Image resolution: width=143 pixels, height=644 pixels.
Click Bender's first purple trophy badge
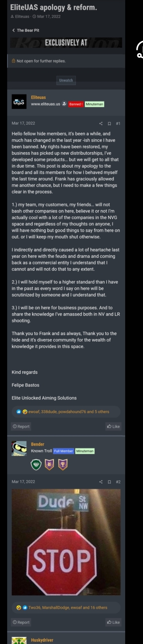click(50, 464)
